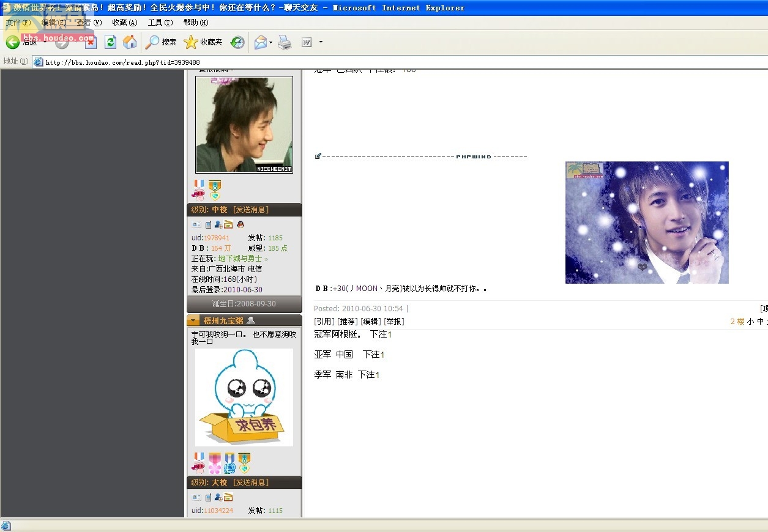Expand the Mail button dropdown arrow
The width and height of the screenshot is (768, 532).
point(270,42)
